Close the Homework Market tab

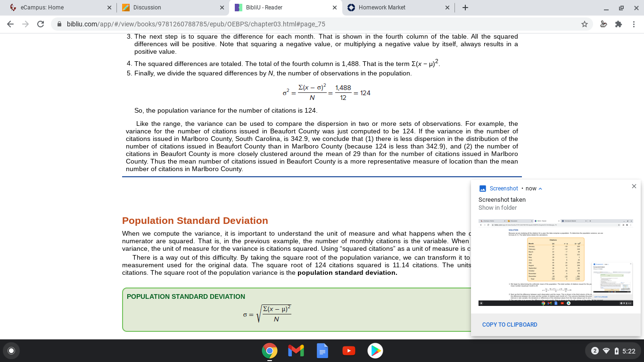point(447,8)
